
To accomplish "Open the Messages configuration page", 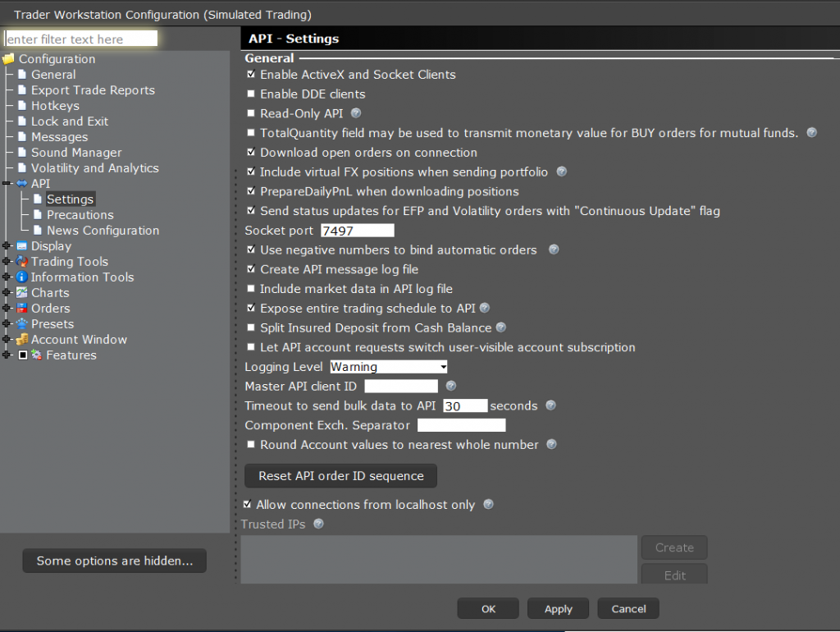I will (59, 137).
